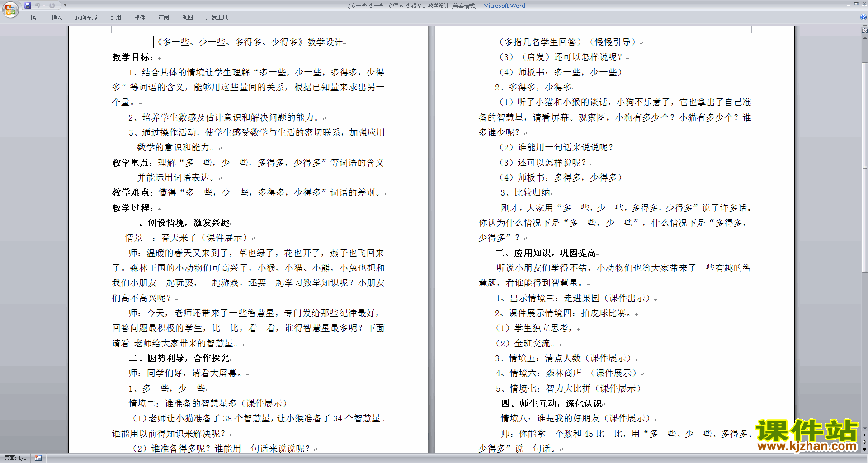This screenshot has height=463, width=868.
Task: Click the blue Help question mark icon
Action: (x=863, y=18)
